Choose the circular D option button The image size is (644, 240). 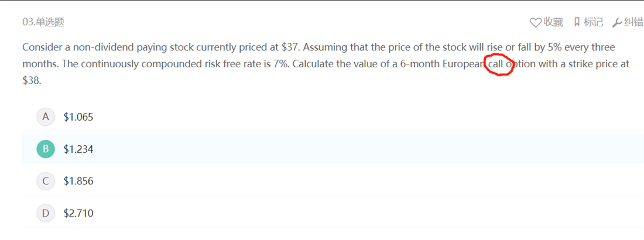pyautogui.click(x=46, y=213)
